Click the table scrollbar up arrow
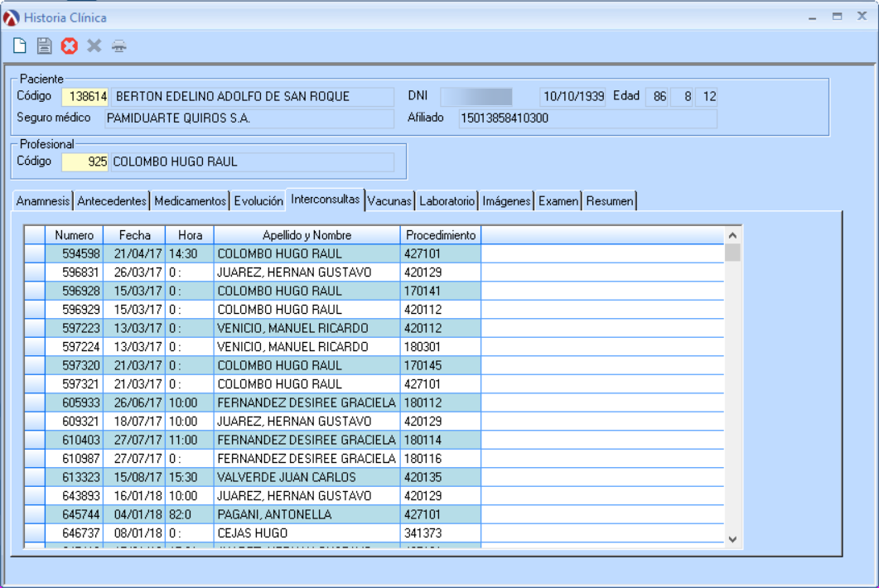 click(x=732, y=235)
